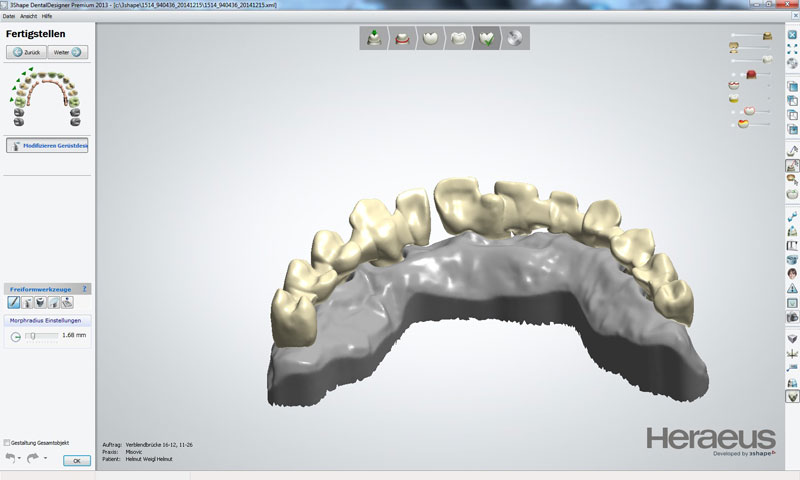Screen dimensions: 800x480
Task: Open the redo history dropdown arrow
Action: (x=46, y=460)
